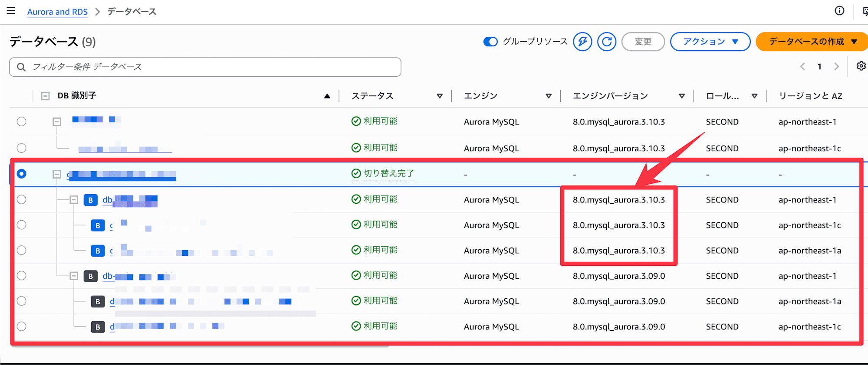Click the radio button of the 切り替え完了 row
Screen dimensions: 868x365
[x=21, y=174]
